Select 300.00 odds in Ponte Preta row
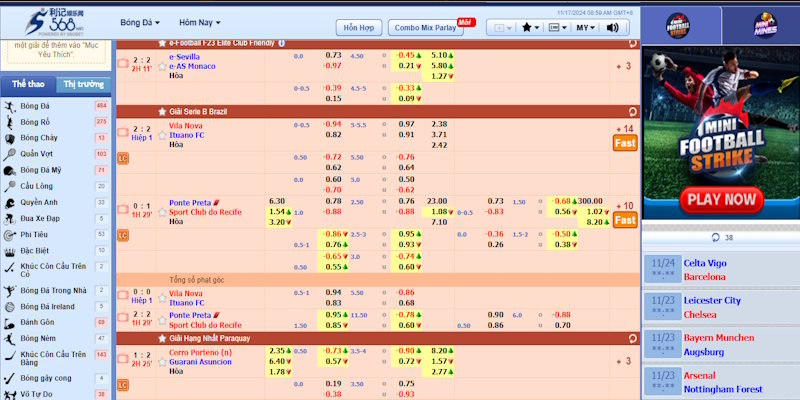The width and height of the screenshot is (800, 400). (590, 201)
